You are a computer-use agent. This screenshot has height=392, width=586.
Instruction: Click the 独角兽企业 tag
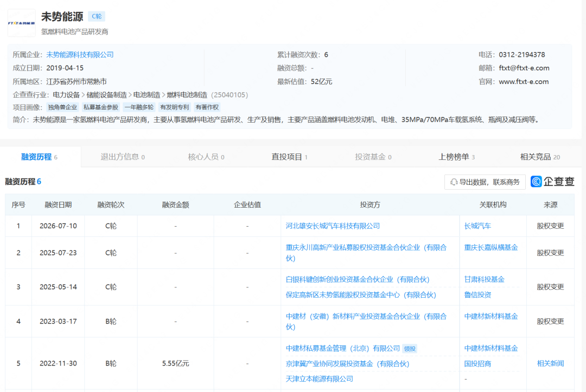[62, 107]
